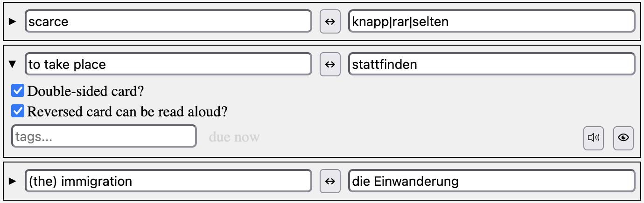
Task: Click the 'Reversed card can be read aloud?' label
Action: pos(127,112)
